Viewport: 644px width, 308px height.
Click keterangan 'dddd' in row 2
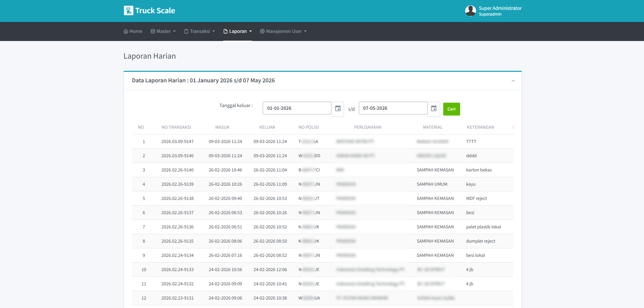pos(471,156)
